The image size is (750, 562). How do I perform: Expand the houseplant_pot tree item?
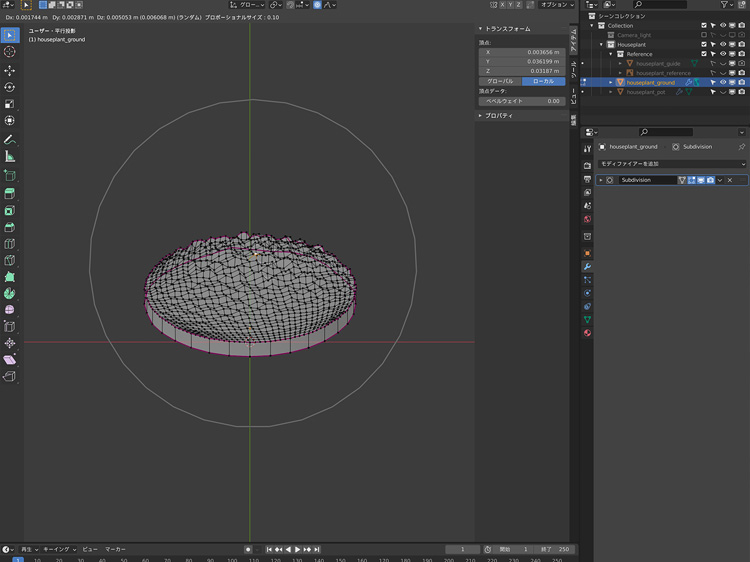click(611, 92)
